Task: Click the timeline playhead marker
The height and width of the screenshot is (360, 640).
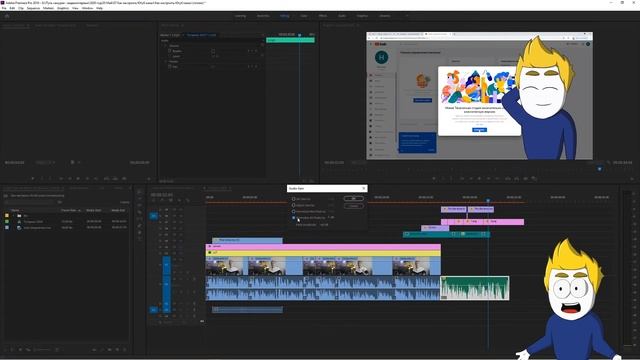Action: (x=488, y=200)
